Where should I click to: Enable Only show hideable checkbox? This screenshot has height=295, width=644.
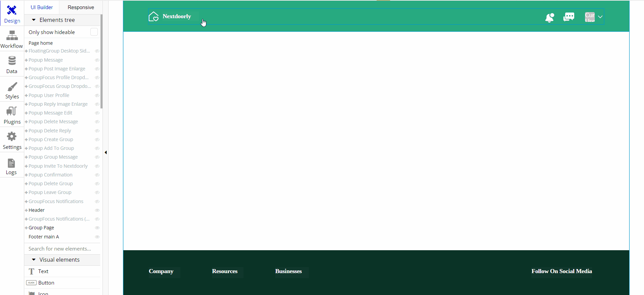94,32
